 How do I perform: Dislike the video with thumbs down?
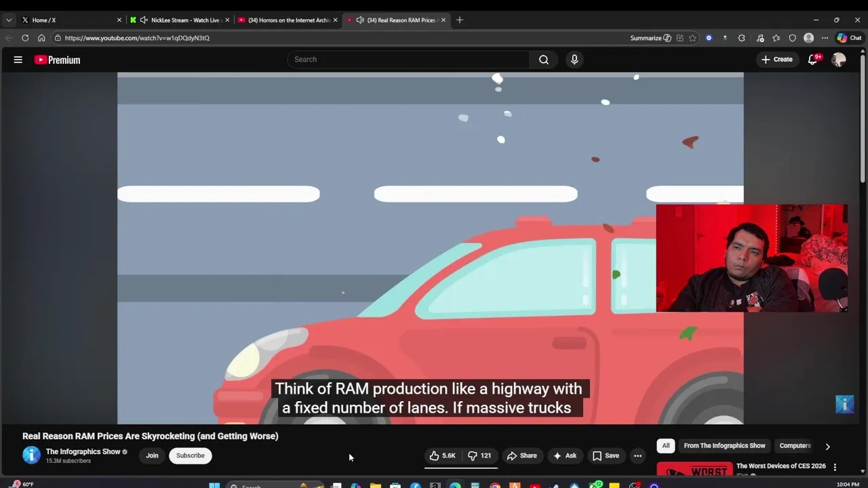point(480,455)
